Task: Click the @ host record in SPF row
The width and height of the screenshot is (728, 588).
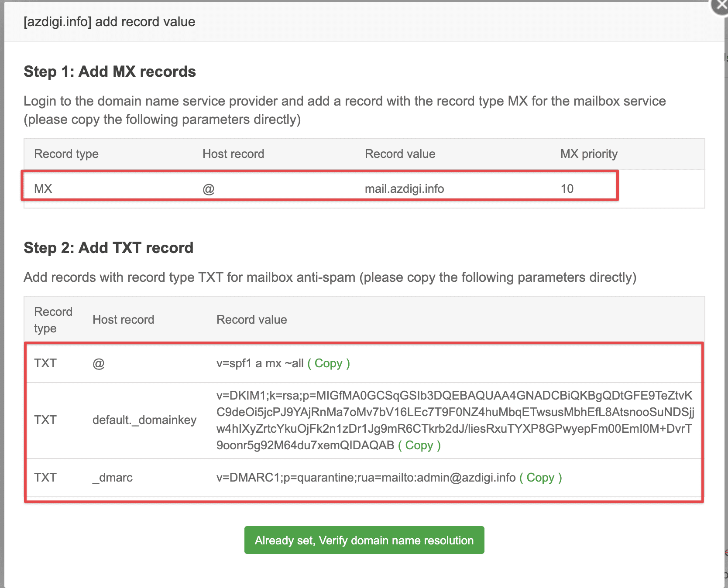Action: click(99, 363)
